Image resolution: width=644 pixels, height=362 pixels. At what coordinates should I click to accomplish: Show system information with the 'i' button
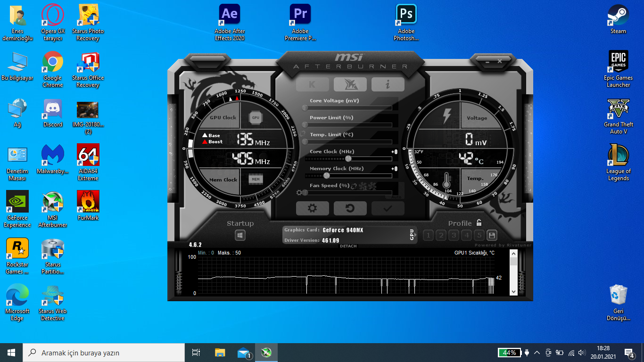tap(388, 84)
